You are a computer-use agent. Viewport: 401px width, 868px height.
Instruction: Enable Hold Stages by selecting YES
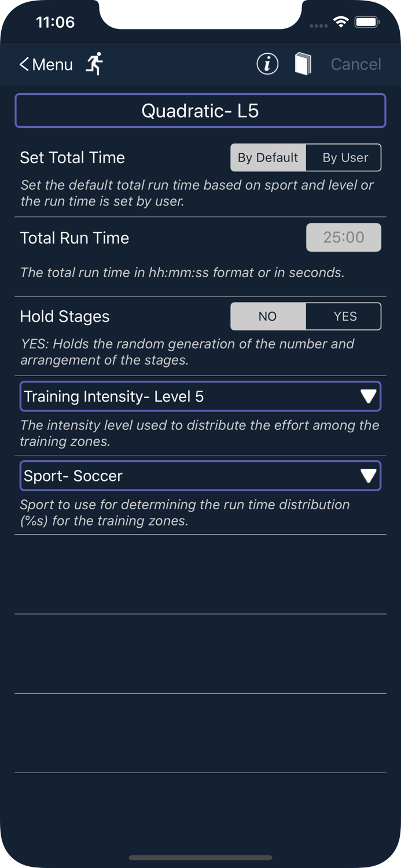(344, 316)
